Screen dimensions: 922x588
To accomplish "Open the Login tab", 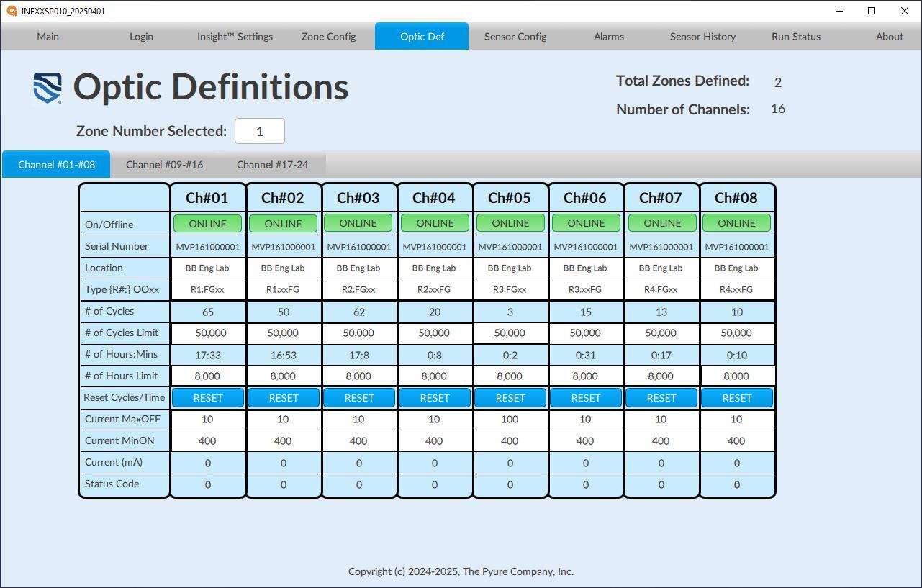I will [x=141, y=36].
